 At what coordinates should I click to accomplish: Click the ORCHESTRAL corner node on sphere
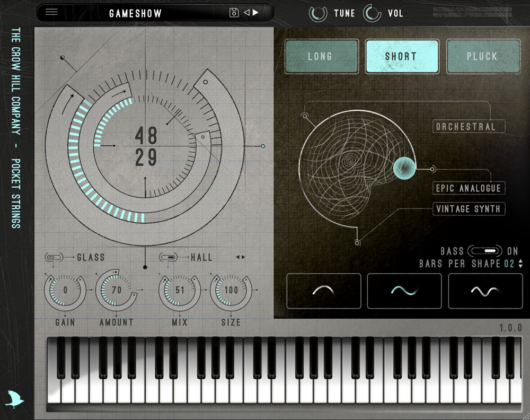[x=305, y=116]
